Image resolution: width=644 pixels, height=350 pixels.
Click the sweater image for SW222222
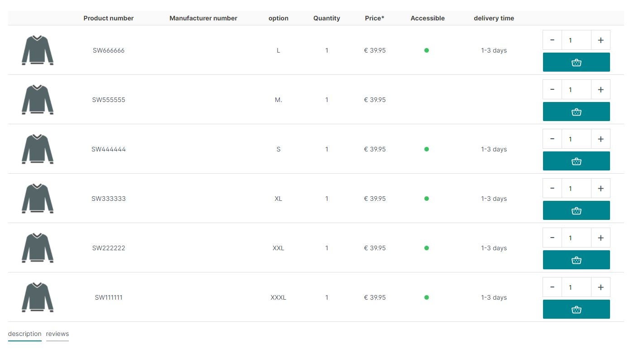38,248
